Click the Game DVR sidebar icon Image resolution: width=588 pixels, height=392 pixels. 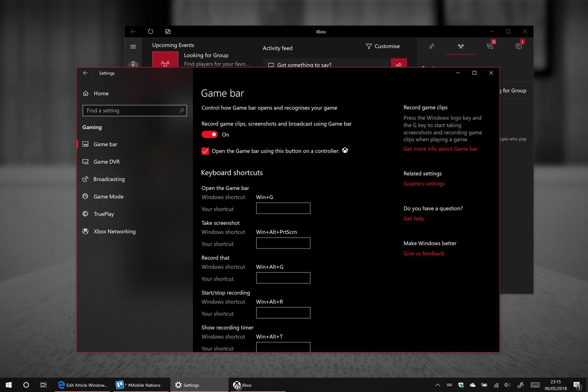click(x=86, y=161)
